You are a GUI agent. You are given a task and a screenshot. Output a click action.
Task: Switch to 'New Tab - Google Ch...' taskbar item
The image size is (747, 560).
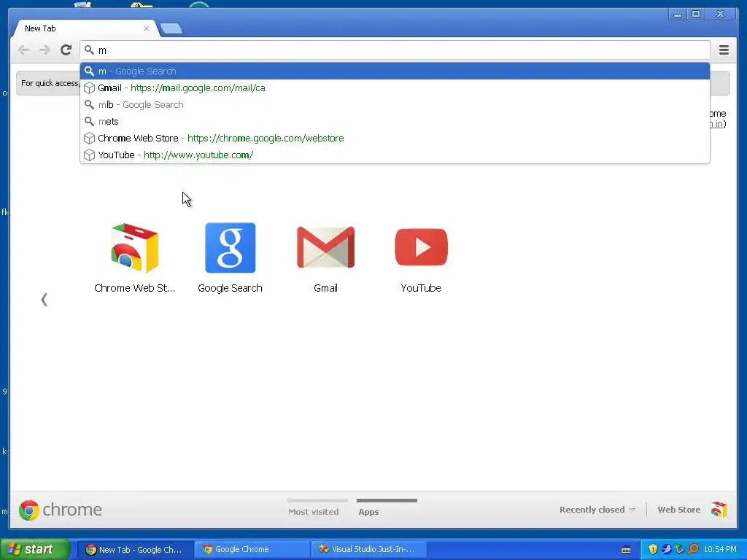tap(135, 550)
